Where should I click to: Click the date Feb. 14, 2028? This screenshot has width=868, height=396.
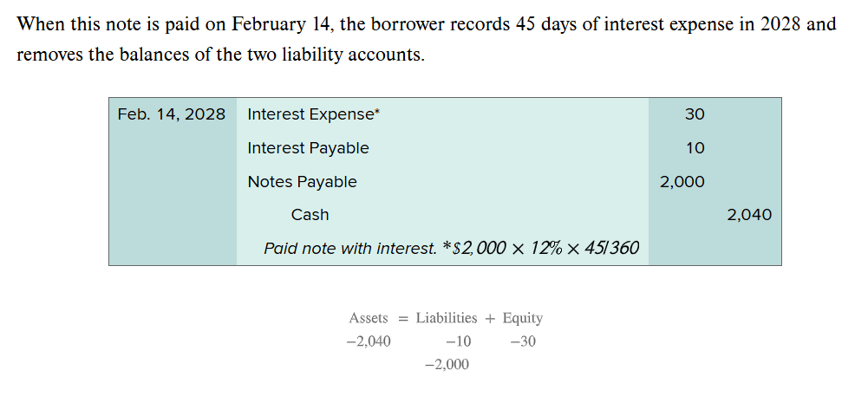pos(172,114)
